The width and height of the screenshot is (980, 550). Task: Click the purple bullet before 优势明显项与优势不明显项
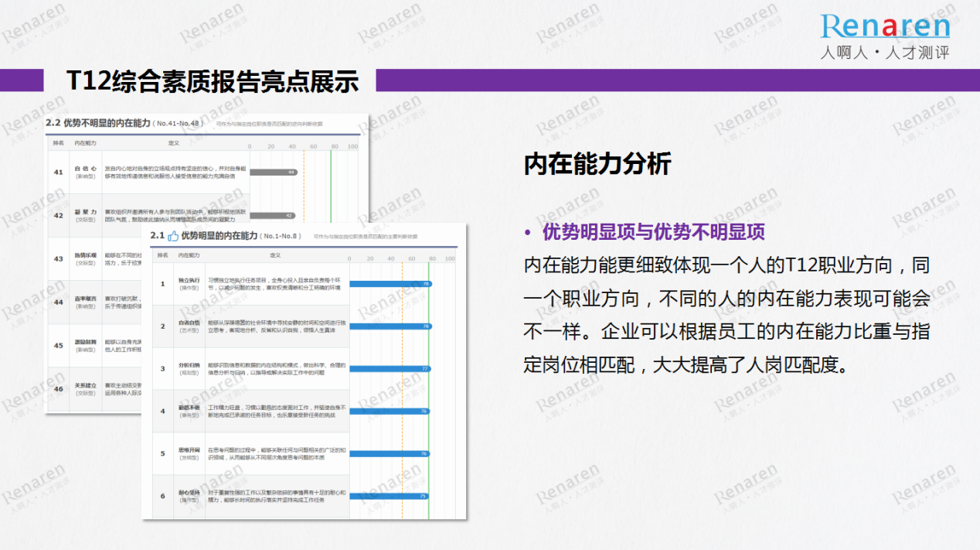click(x=528, y=233)
